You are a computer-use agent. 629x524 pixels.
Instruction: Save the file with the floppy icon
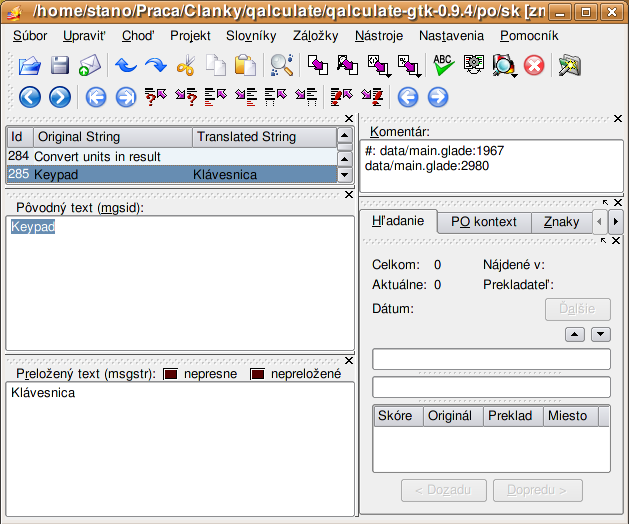point(60,67)
